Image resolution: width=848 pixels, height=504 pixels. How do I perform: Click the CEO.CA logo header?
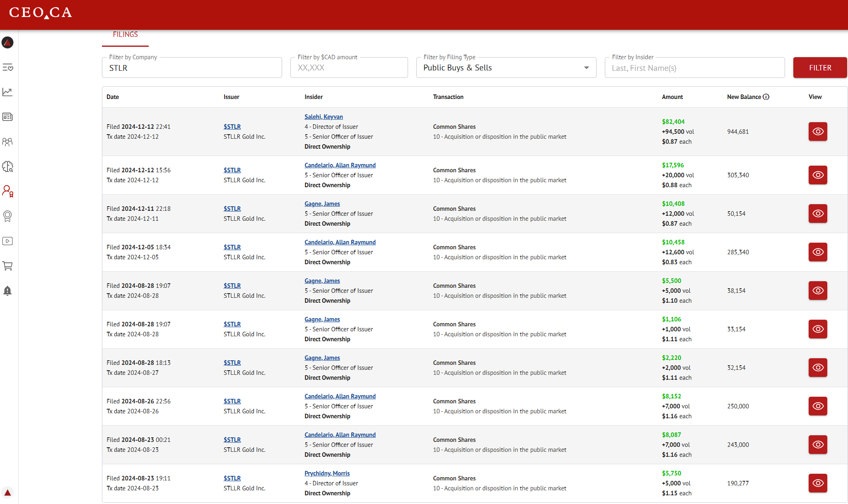[x=41, y=13]
